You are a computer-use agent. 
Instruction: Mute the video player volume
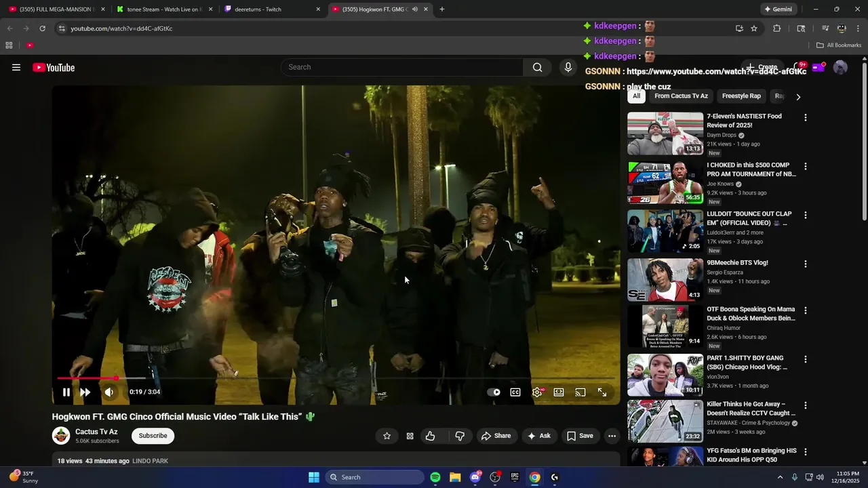point(108,392)
